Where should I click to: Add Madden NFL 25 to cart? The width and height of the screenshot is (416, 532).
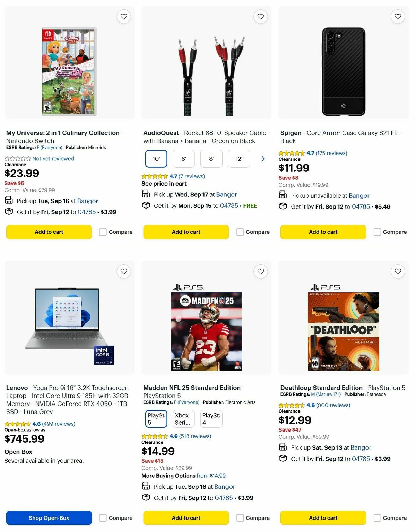pyautogui.click(x=186, y=518)
